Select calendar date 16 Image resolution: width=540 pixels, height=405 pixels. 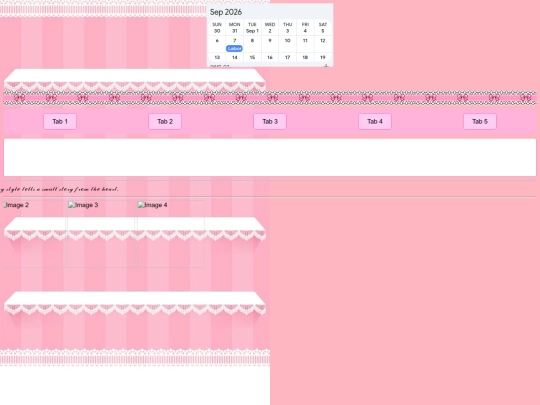pyautogui.click(x=270, y=58)
